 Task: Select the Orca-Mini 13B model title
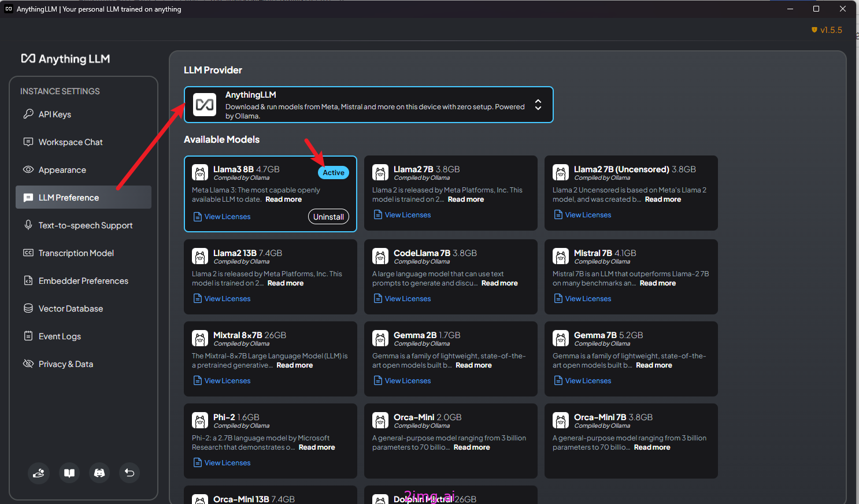[254, 499]
